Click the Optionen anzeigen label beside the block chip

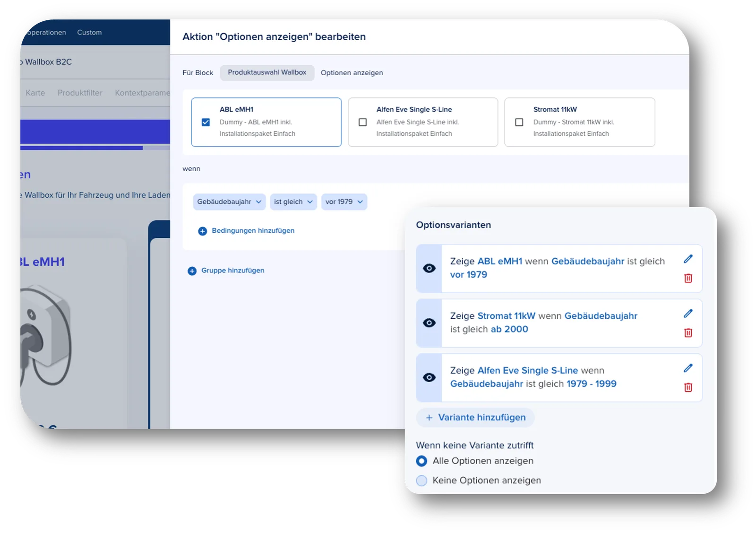(352, 73)
